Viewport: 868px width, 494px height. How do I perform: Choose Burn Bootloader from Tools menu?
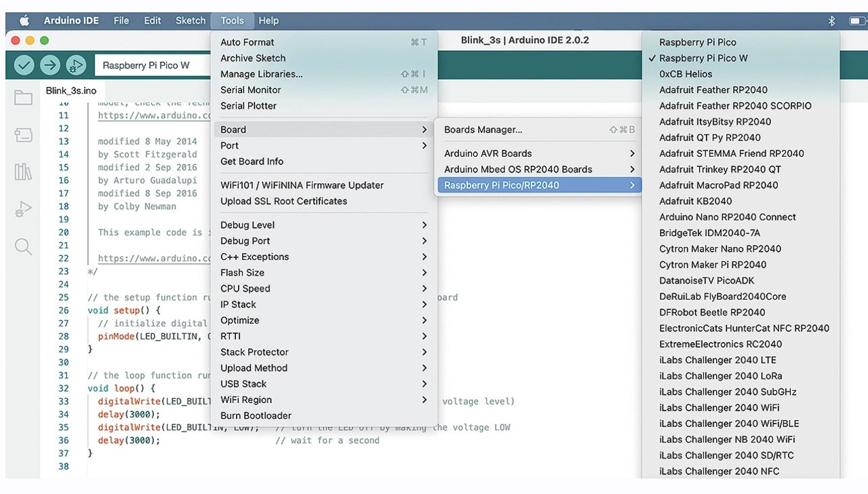[256, 416]
